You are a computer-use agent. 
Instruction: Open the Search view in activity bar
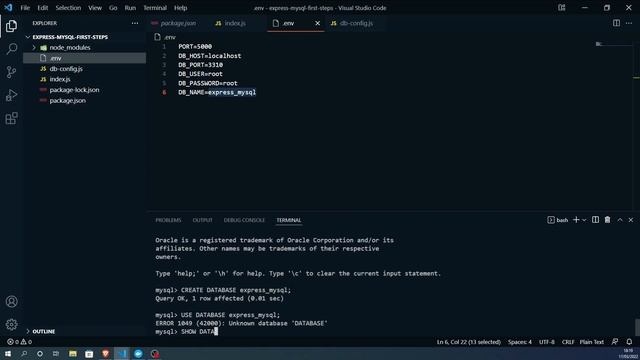tap(11, 49)
